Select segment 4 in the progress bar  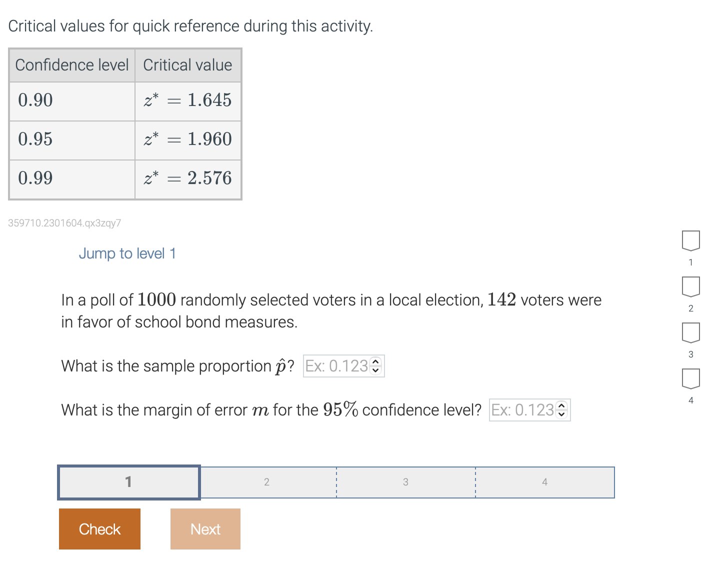click(x=544, y=482)
